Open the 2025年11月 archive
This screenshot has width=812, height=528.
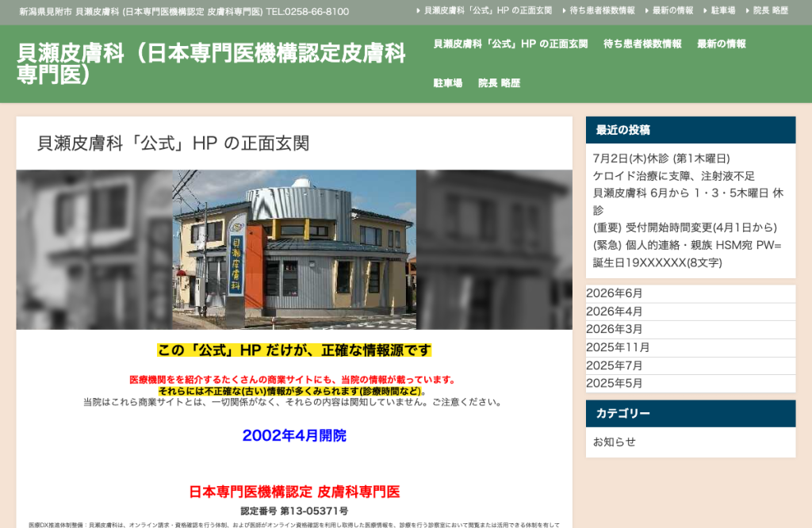coord(618,347)
